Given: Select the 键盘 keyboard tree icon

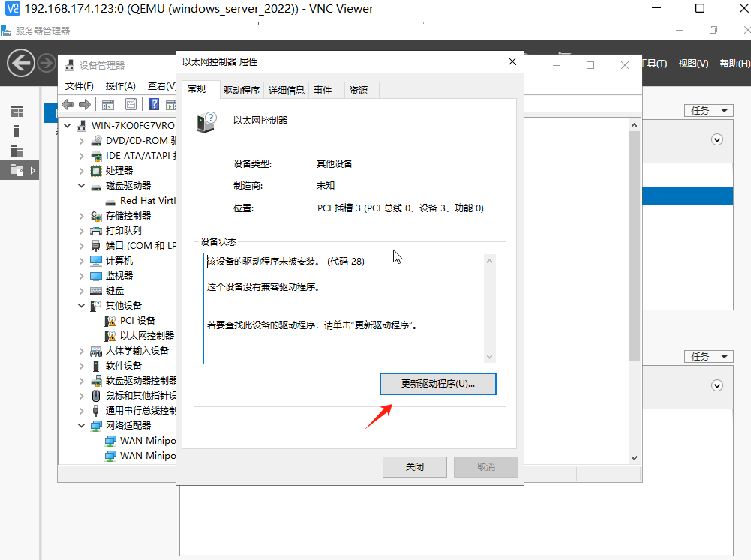Looking at the screenshot, I should [96, 291].
